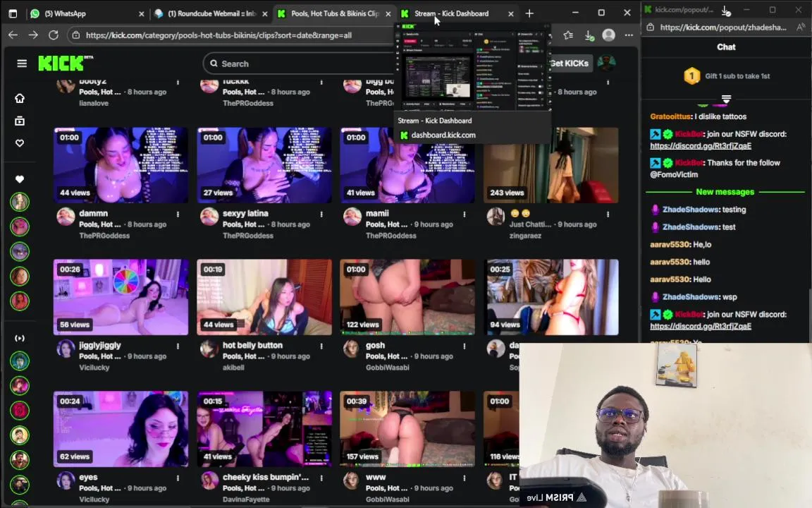Open options menu for clip 'eyes'

pos(178,478)
